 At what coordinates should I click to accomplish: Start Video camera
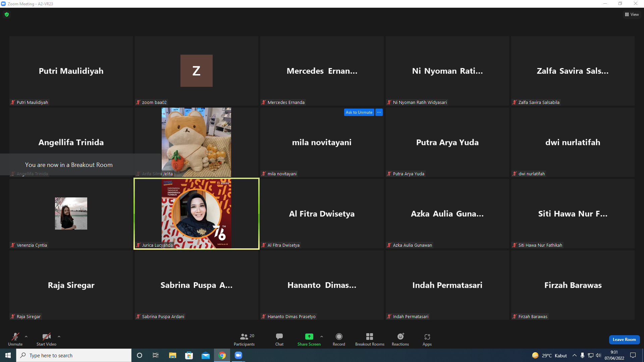[x=46, y=339]
